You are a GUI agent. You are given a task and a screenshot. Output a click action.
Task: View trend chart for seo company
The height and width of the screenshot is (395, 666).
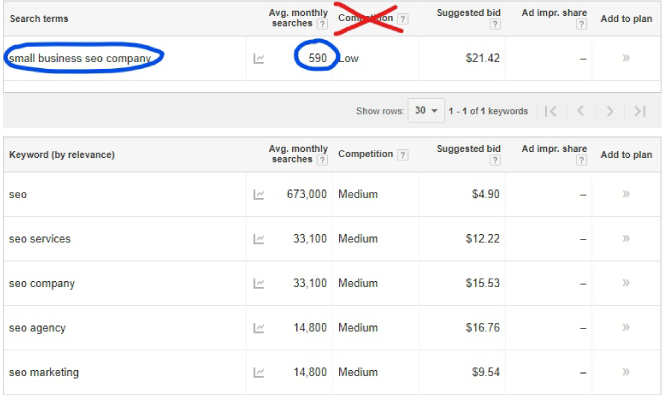pos(259,283)
